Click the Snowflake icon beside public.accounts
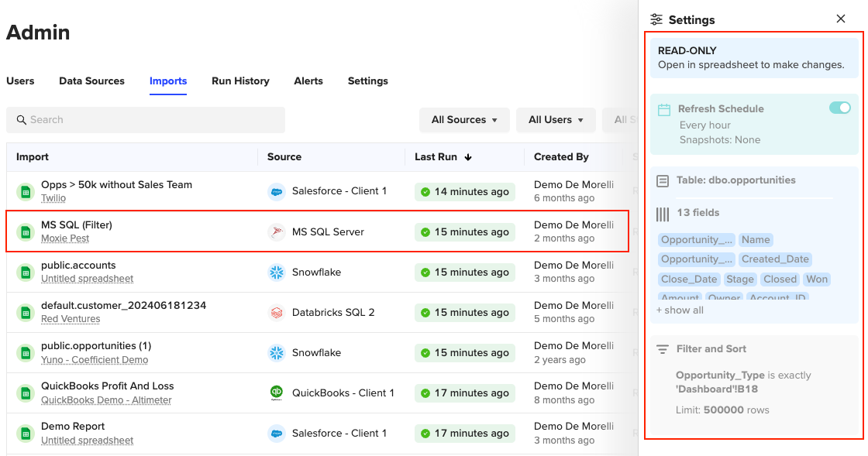Screen dimensions: 868x456 277,272
